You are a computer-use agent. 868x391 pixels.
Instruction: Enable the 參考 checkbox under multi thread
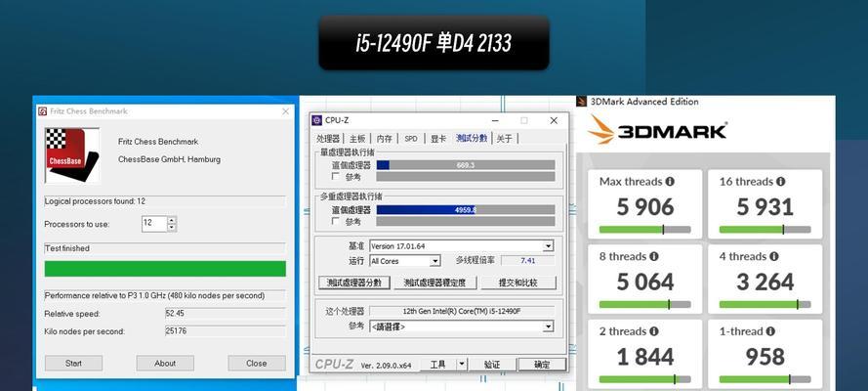pyautogui.click(x=335, y=221)
